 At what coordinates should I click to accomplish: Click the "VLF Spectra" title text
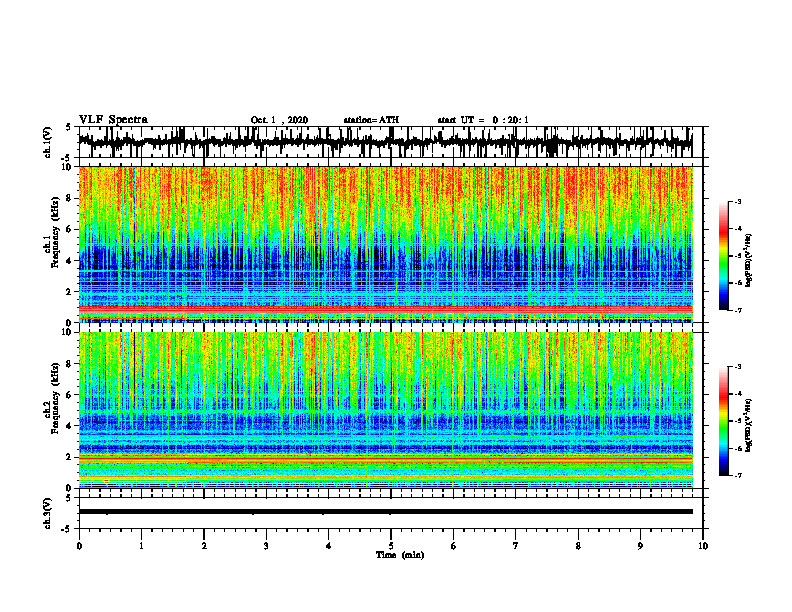[x=113, y=119]
